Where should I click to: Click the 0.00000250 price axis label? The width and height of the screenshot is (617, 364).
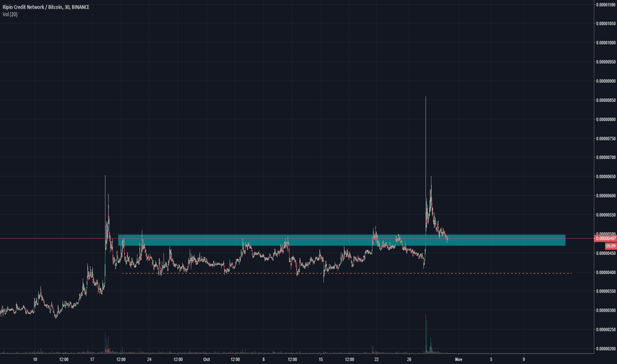[x=606, y=330]
